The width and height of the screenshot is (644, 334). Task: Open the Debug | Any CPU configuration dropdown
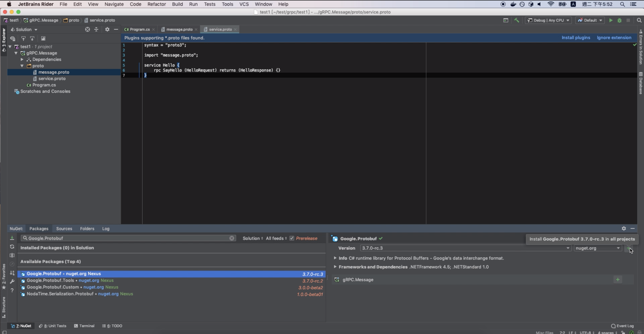(x=548, y=20)
